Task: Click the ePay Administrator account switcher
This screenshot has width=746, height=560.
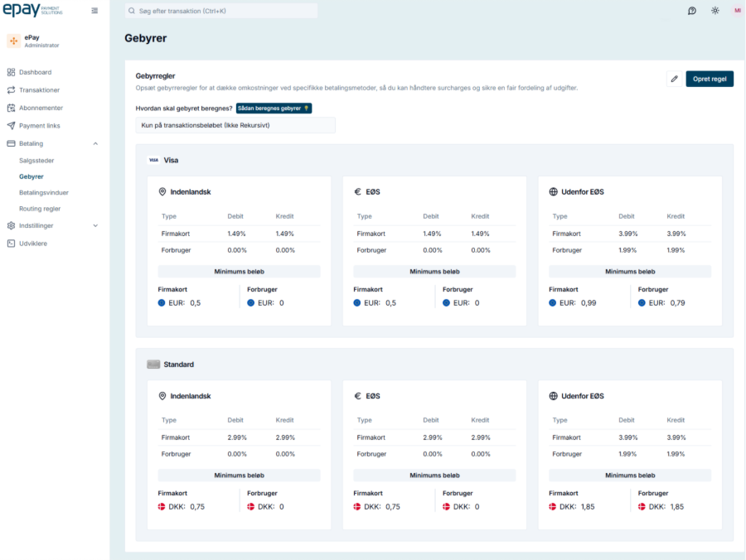Action: coord(50,41)
